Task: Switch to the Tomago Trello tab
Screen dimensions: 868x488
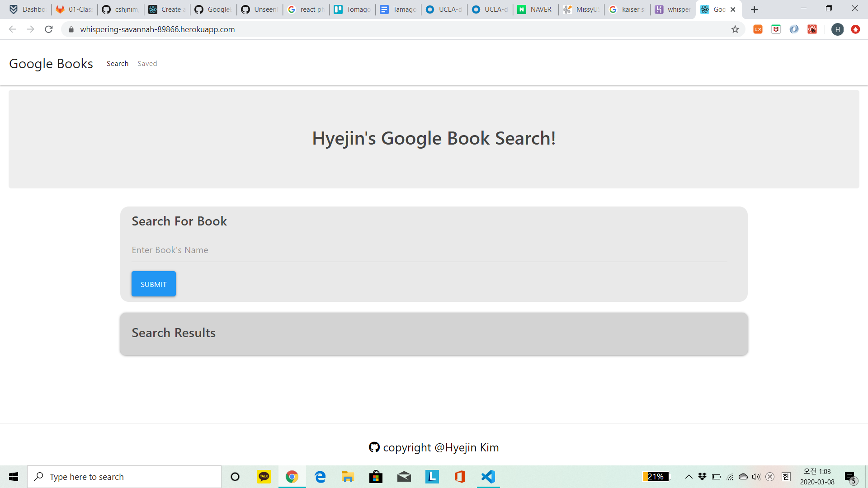Action: click(x=353, y=9)
